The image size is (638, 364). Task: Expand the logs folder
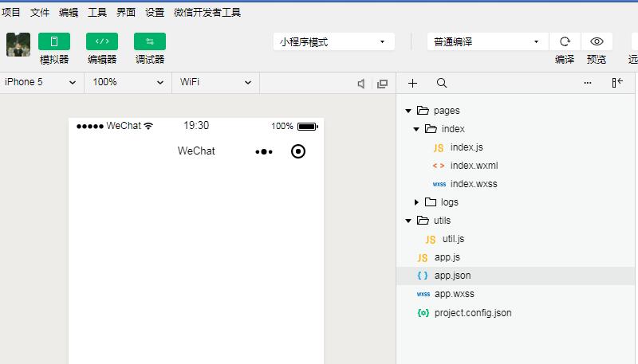click(x=416, y=202)
